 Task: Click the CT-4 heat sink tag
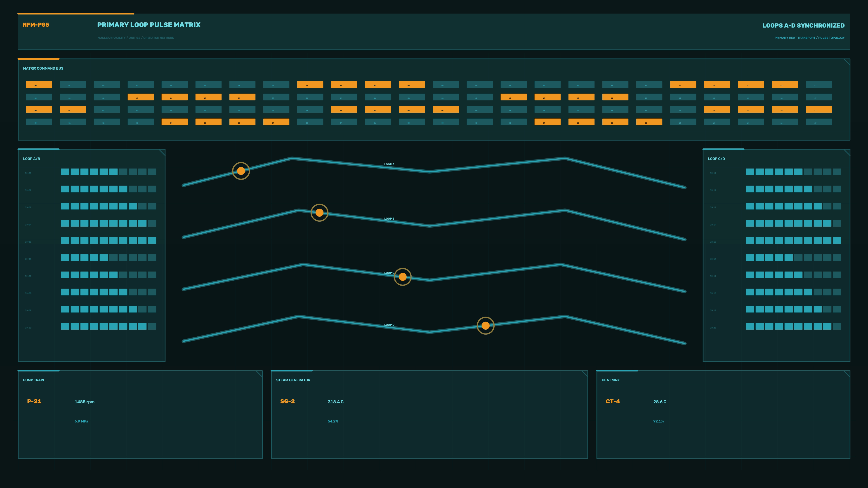(613, 401)
